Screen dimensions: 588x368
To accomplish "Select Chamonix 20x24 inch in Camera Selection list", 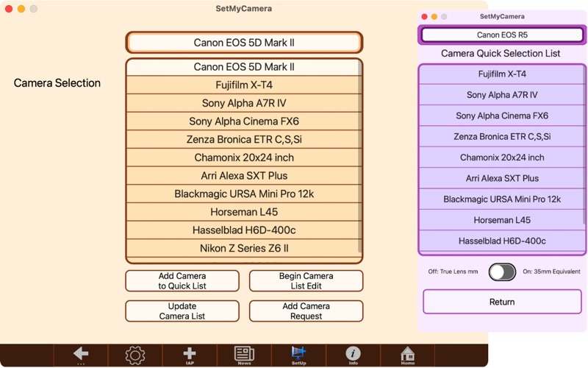I will pos(243,158).
